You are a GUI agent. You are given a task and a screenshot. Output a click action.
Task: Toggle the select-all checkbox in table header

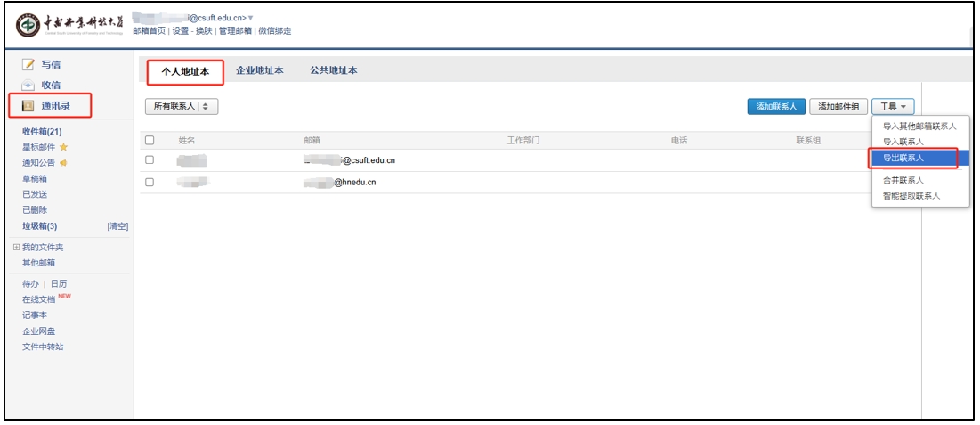150,140
